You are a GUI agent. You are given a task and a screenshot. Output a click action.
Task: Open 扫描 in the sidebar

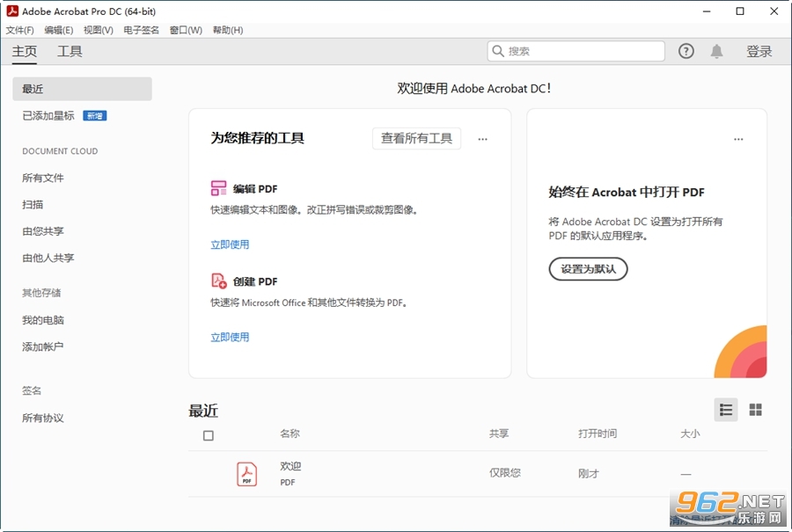tap(33, 204)
